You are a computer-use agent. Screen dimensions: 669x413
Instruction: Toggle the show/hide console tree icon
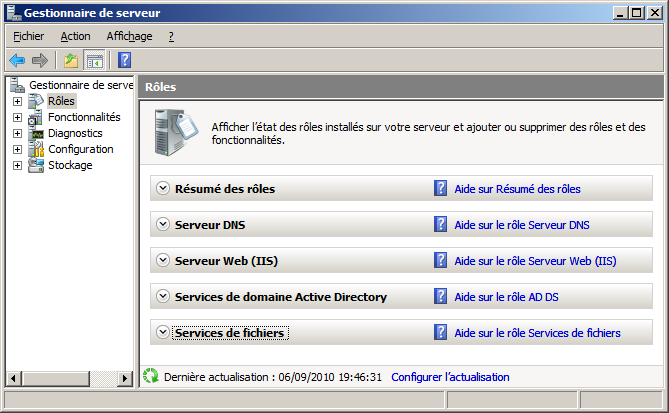click(94, 60)
